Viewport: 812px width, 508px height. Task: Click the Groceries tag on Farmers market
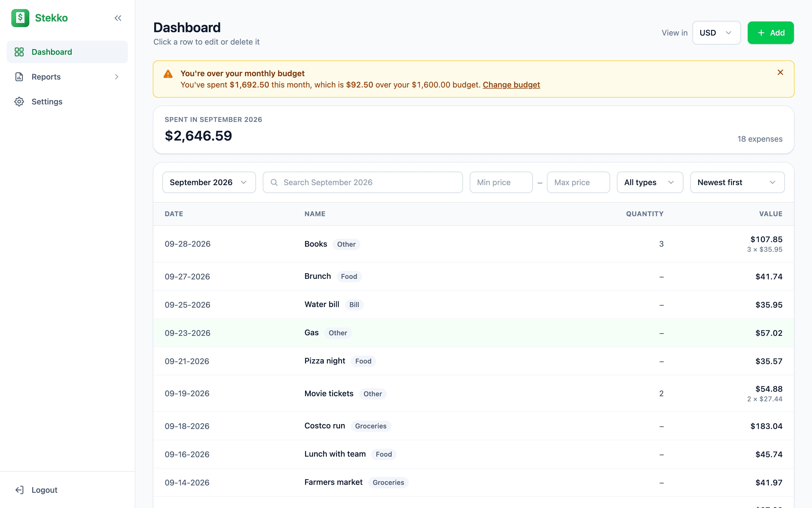click(x=388, y=483)
